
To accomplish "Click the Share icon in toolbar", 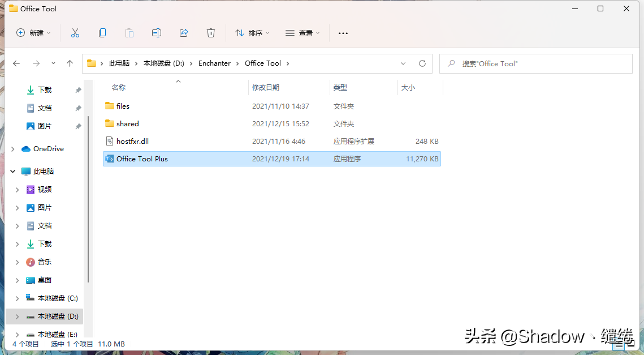I will [184, 33].
